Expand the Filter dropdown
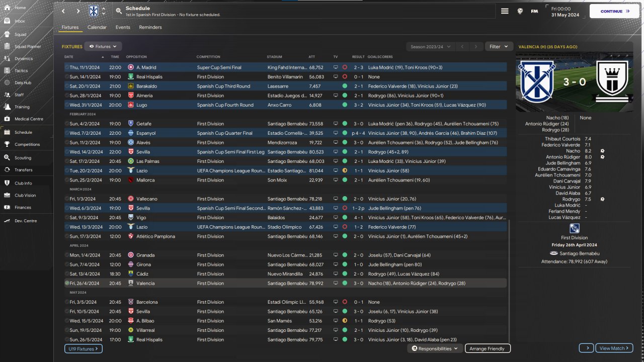This screenshot has width=644, height=362. click(499, 47)
